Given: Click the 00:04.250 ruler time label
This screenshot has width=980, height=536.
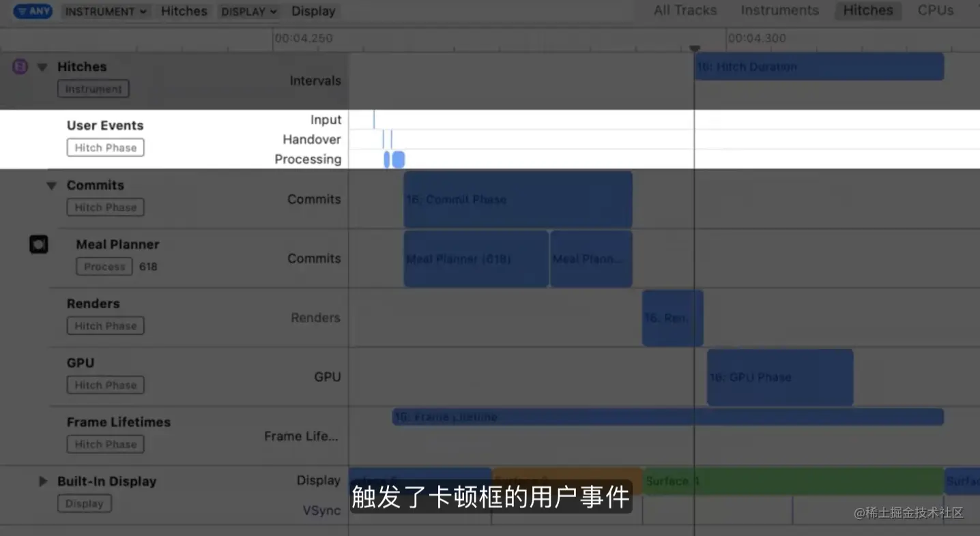Looking at the screenshot, I should tap(304, 38).
